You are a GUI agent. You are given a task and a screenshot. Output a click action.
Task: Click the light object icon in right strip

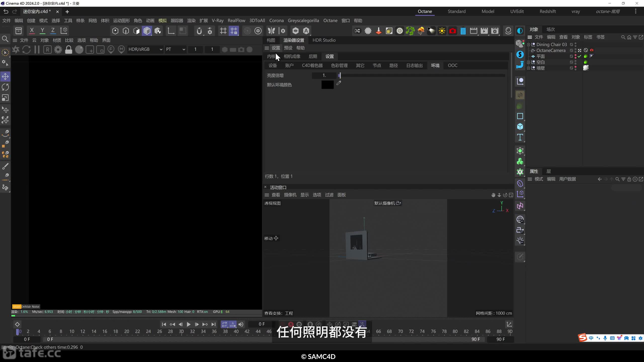point(520,241)
